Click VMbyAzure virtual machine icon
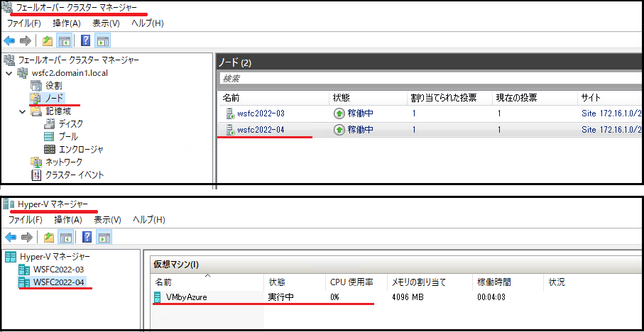Screen dimensions: 644x332 coord(157,297)
